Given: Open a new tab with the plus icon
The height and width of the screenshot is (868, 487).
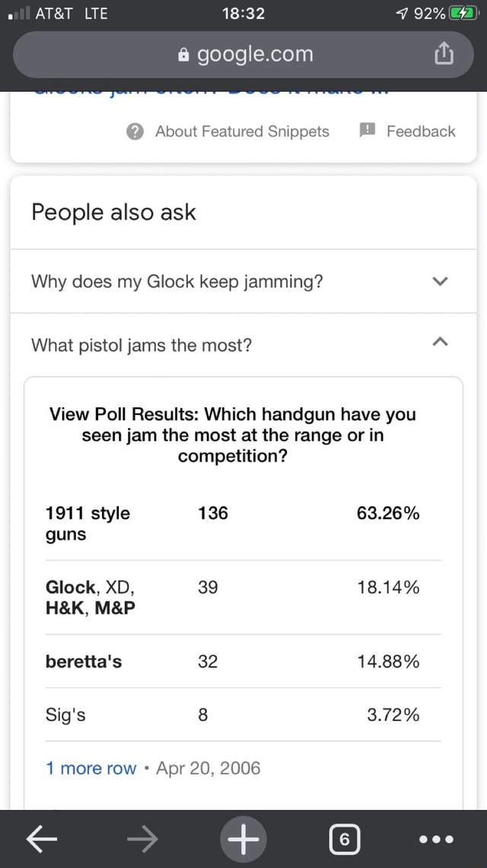Looking at the screenshot, I should pyautogui.click(x=243, y=839).
